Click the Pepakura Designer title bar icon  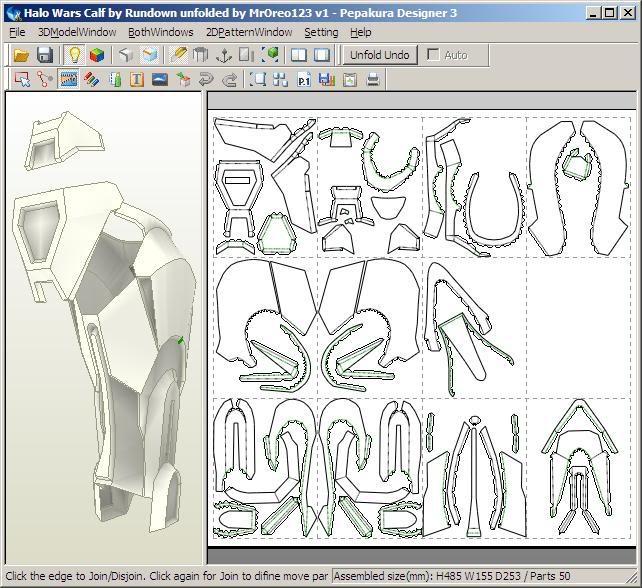(14, 14)
